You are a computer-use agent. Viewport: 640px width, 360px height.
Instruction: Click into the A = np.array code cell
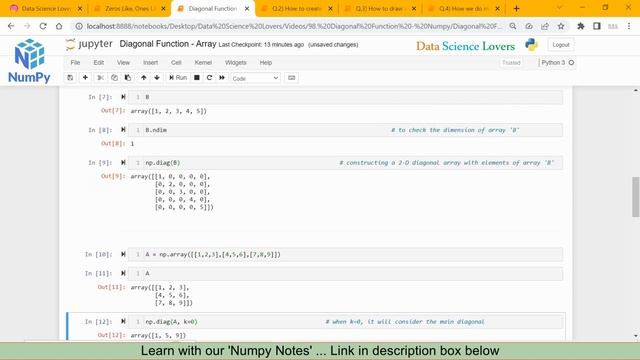(x=345, y=254)
